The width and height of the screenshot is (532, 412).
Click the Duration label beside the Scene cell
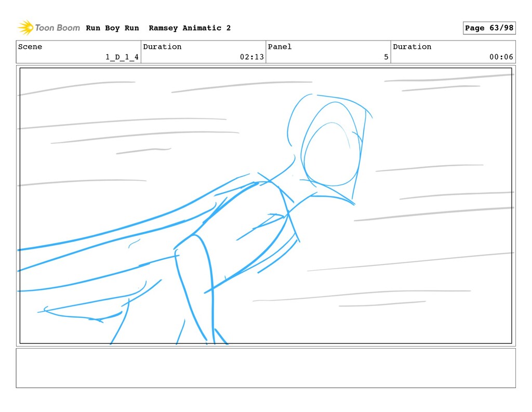pyautogui.click(x=162, y=47)
